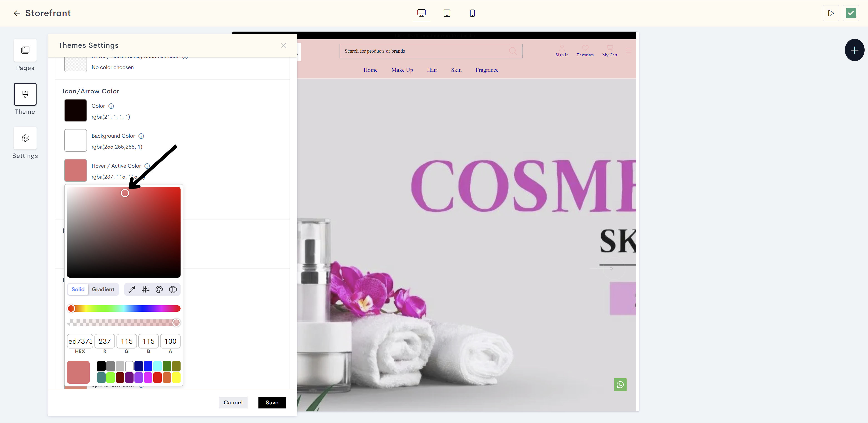
Task: Pick the magenta preset swatch
Action: pos(148,378)
